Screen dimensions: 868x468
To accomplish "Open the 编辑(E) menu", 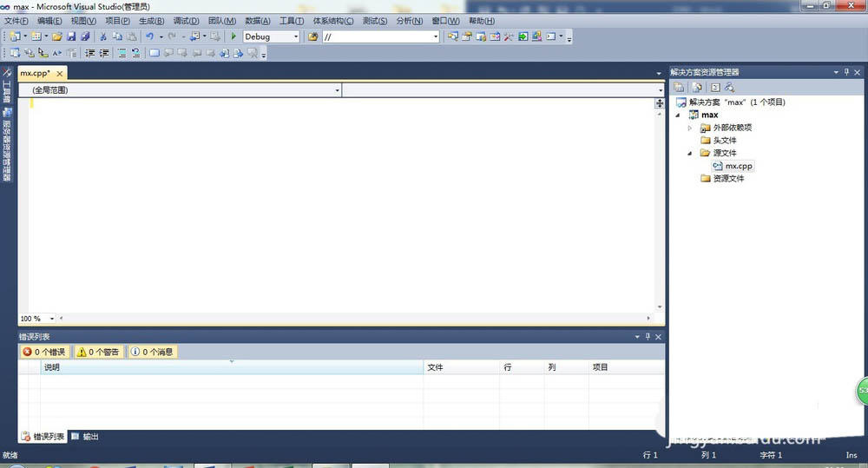I will tap(49, 21).
